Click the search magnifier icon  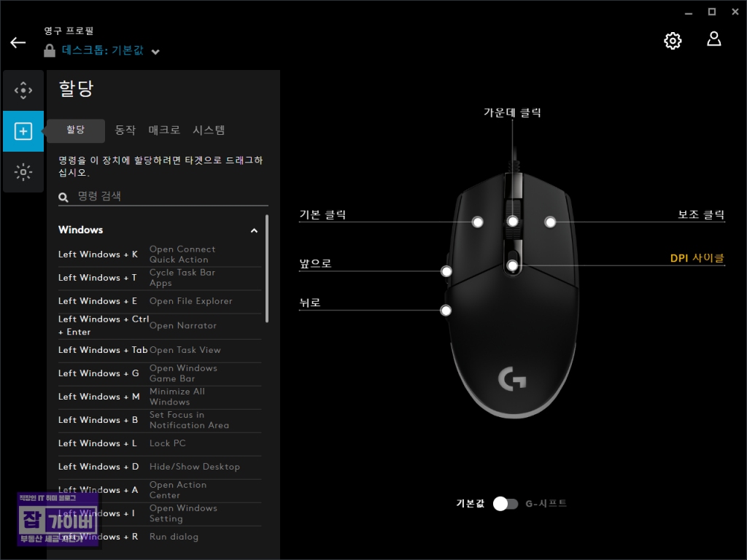coord(63,197)
